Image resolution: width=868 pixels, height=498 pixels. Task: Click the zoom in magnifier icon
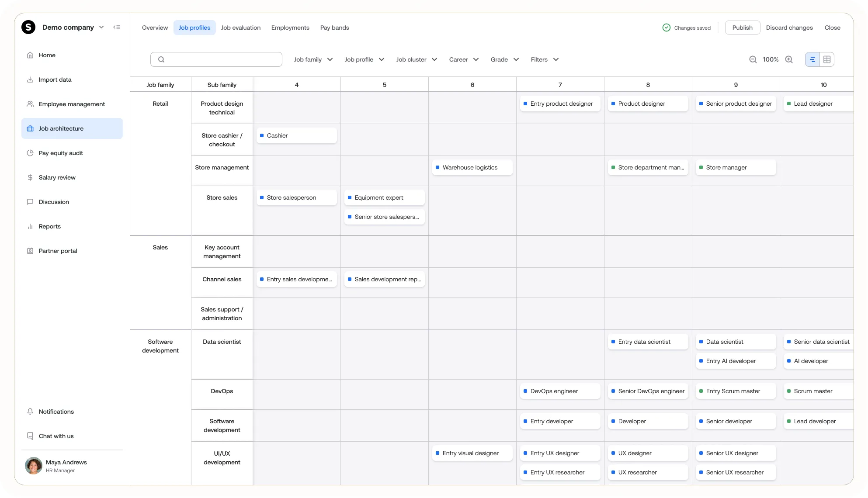(789, 59)
